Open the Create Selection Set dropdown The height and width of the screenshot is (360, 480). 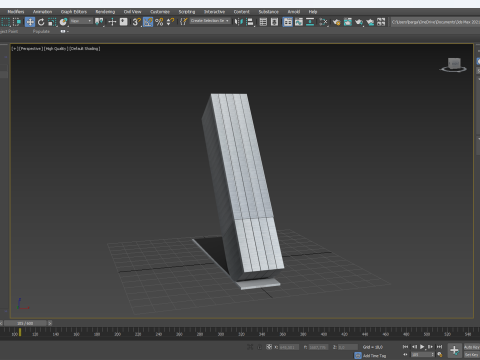click(x=210, y=21)
